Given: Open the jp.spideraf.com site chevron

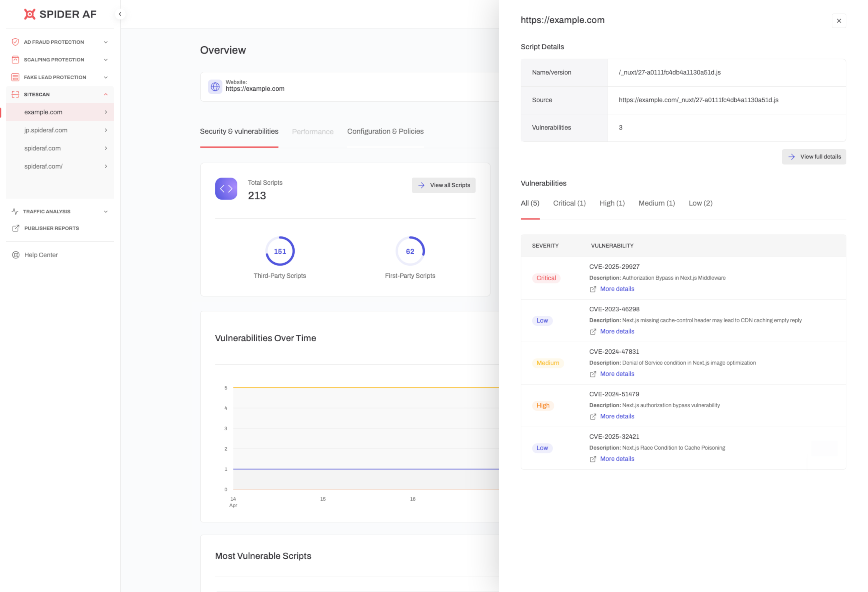Looking at the screenshot, I should pyautogui.click(x=106, y=130).
